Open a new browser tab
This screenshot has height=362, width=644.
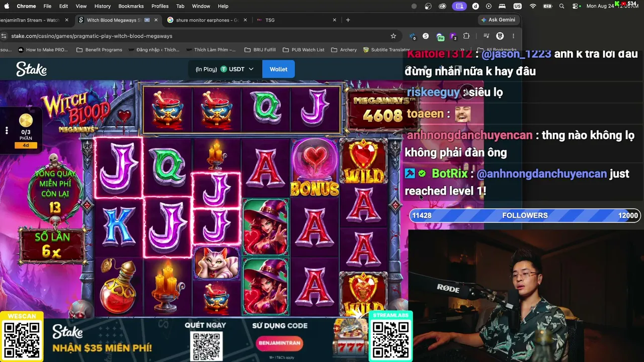(348, 20)
